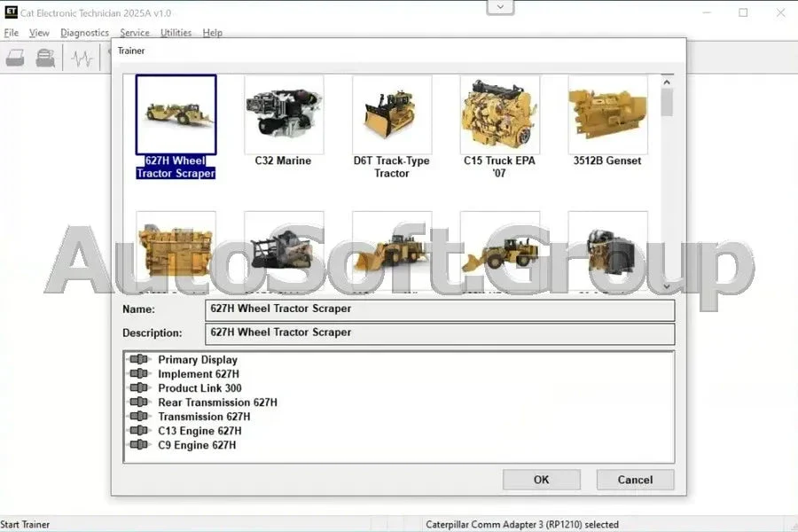Click the waveform status toolbar icon

[82, 59]
